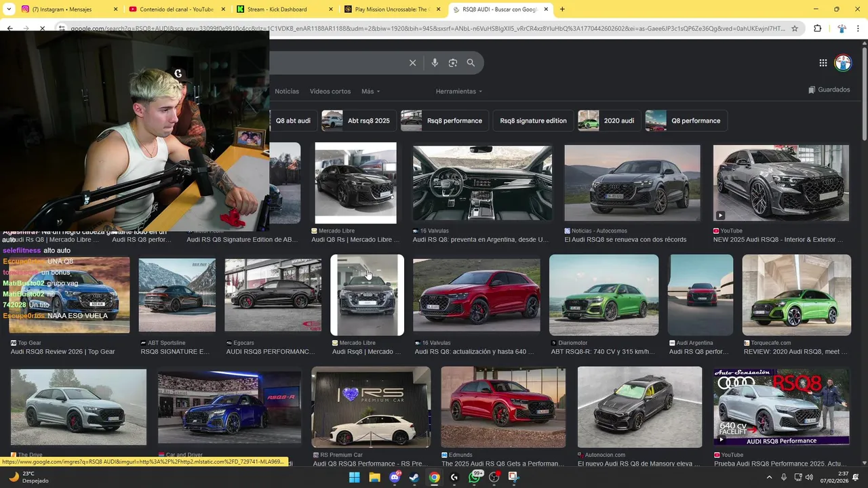Image resolution: width=868 pixels, height=488 pixels.
Task: Select the Rsq8 signature edition chip
Action: tap(533, 121)
